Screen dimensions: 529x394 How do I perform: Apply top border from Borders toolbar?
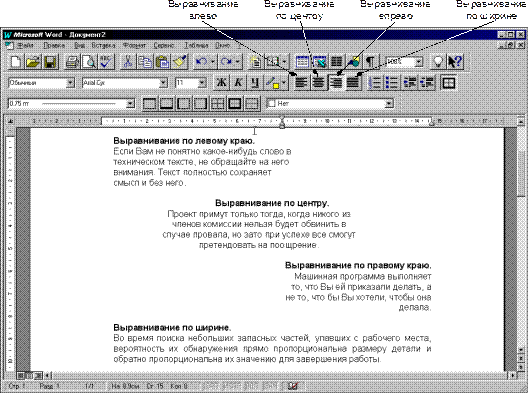pos(149,104)
